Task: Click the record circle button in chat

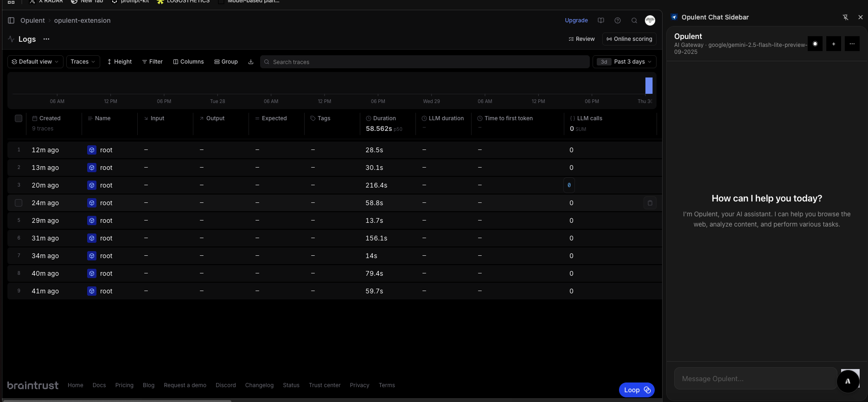Action: [815, 44]
